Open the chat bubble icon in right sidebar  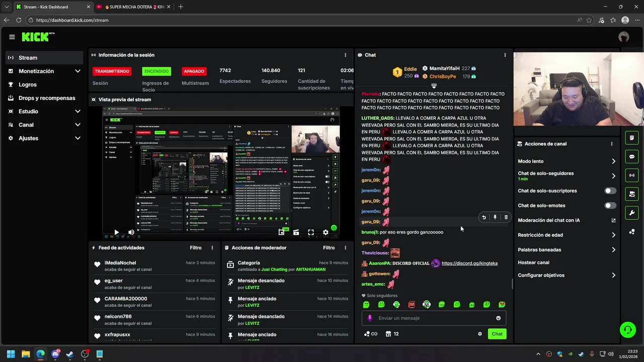(x=632, y=157)
